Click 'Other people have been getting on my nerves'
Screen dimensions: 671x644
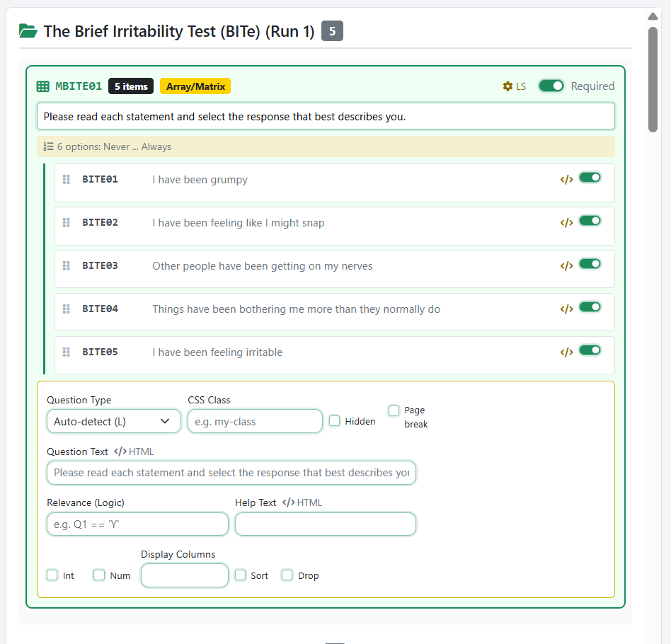coord(263,266)
